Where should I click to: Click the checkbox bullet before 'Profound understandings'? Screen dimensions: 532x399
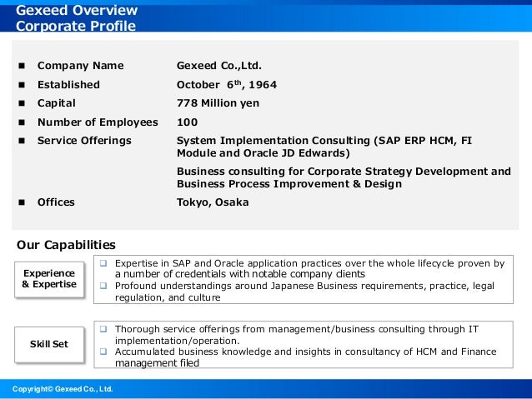coord(103,286)
